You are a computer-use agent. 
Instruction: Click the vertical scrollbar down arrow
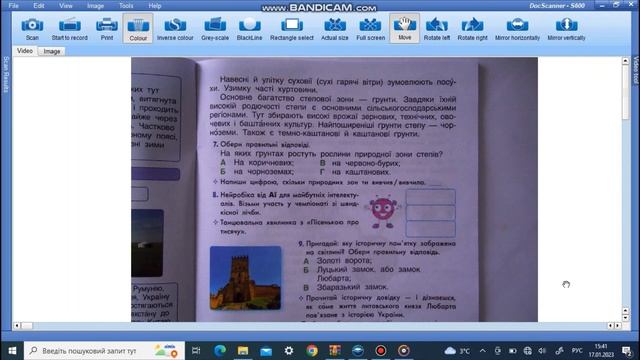[625, 318]
